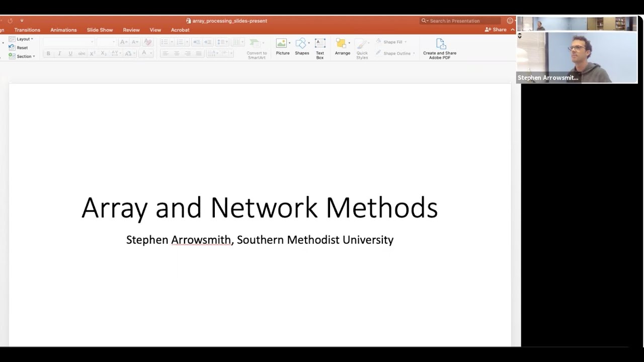Image resolution: width=644 pixels, height=362 pixels.
Task: Center the text
Action: point(176,53)
